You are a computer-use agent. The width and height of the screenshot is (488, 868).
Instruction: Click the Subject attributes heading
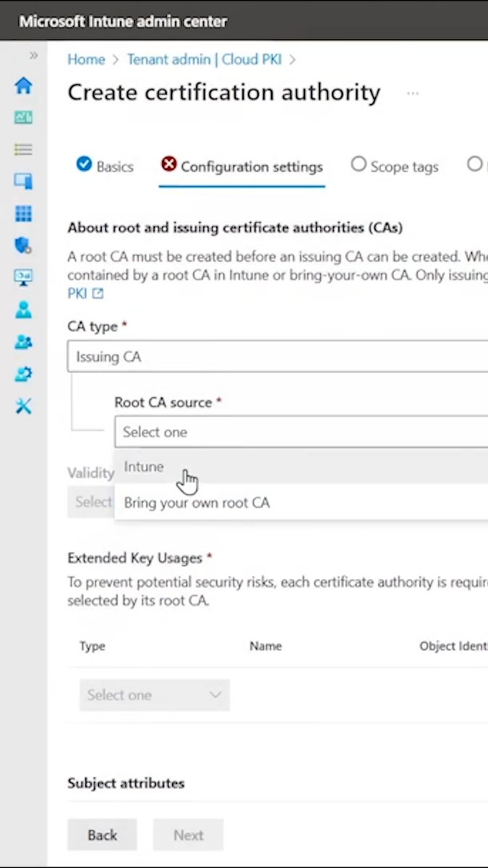click(x=126, y=783)
